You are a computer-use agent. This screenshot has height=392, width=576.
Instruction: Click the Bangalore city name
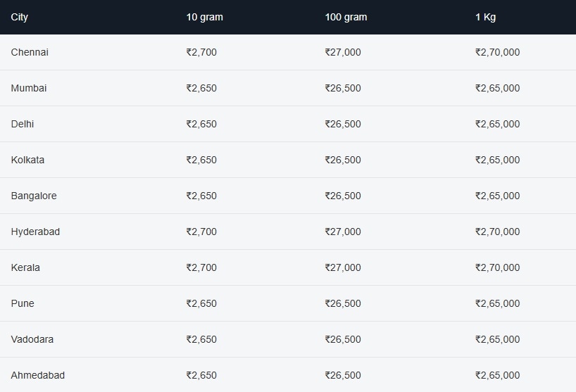(34, 196)
